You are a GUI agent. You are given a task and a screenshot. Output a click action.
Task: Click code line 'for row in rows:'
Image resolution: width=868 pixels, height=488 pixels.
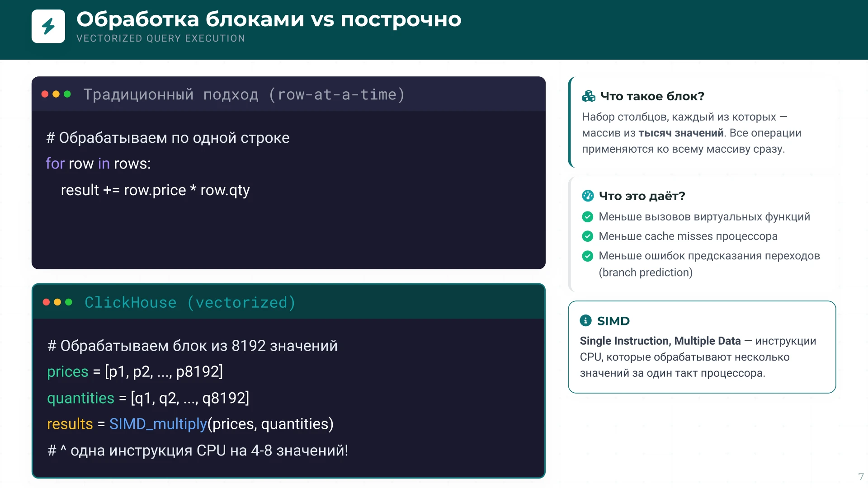click(x=98, y=164)
